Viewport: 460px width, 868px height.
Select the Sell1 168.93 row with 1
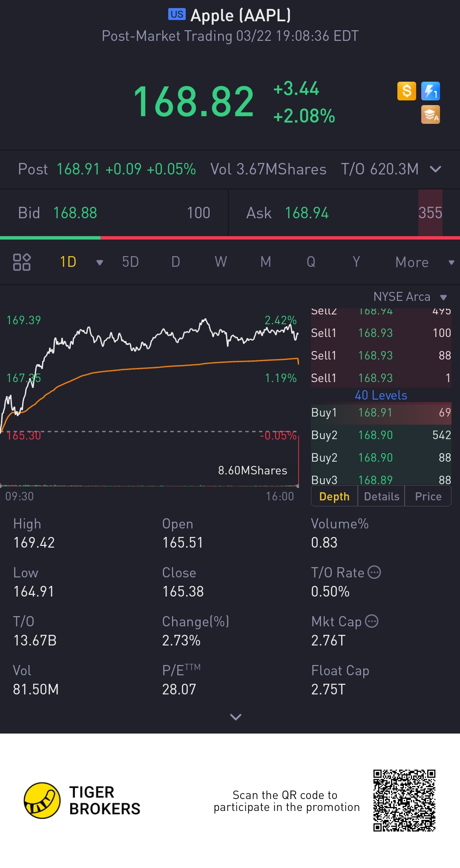[381, 378]
